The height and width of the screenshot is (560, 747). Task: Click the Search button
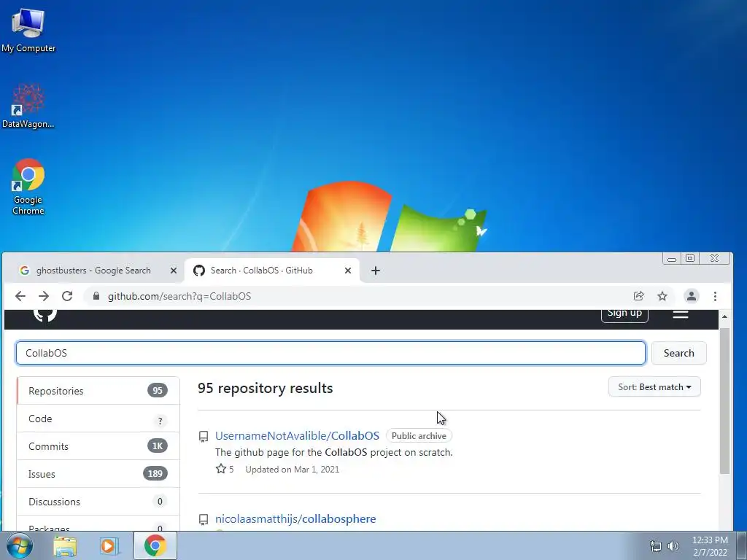pos(678,353)
